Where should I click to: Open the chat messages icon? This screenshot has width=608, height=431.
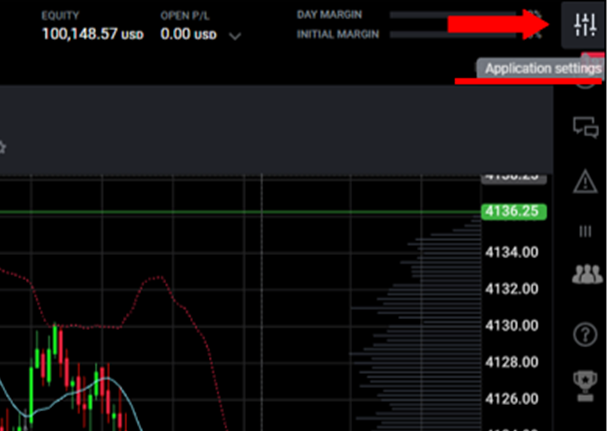pyautogui.click(x=586, y=127)
